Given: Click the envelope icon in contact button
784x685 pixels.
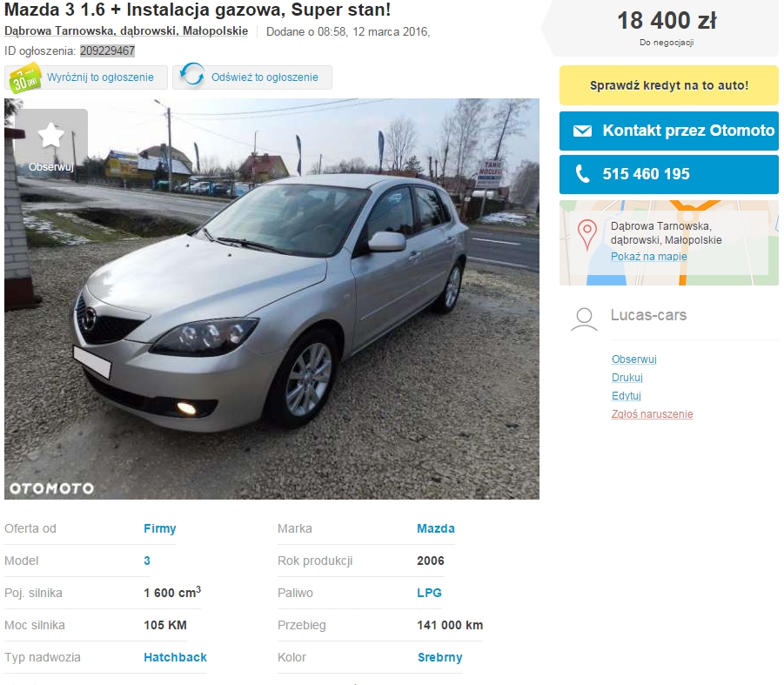Looking at the screenshot, I should pyautogui.click(x=582, y=131).
